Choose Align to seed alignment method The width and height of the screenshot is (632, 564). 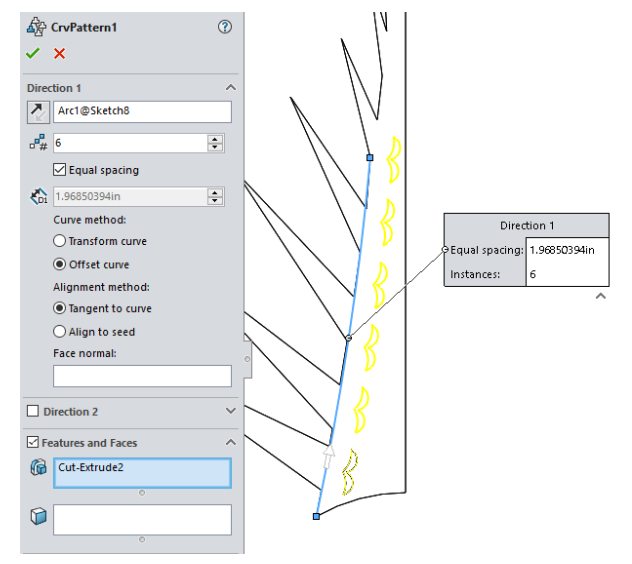click(x=60, y=331)
